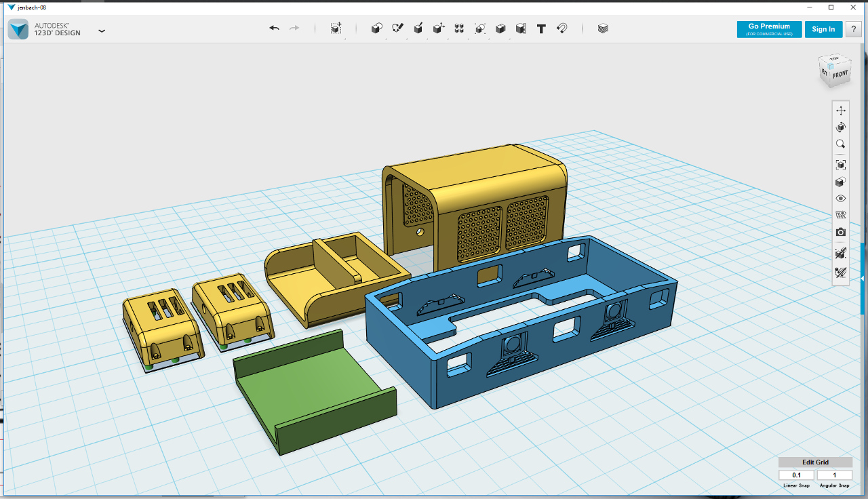Toggle the solids snap icon
This screenshot has height=499, width=868.
841,253
